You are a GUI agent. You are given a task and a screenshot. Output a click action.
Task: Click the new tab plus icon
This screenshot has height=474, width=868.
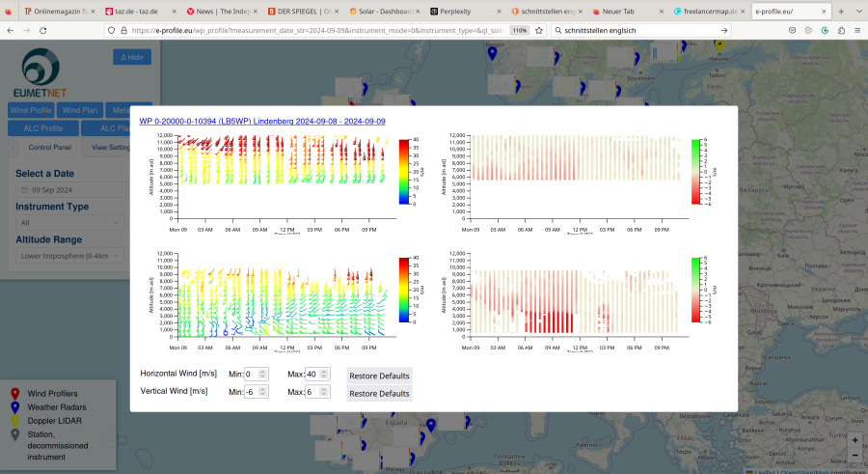tap(842, 11)
